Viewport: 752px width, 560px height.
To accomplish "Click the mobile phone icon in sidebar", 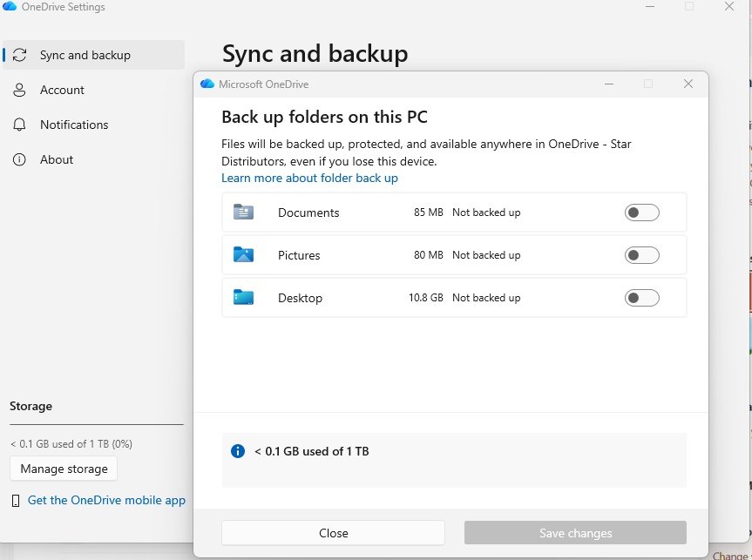I will [16, 501].
